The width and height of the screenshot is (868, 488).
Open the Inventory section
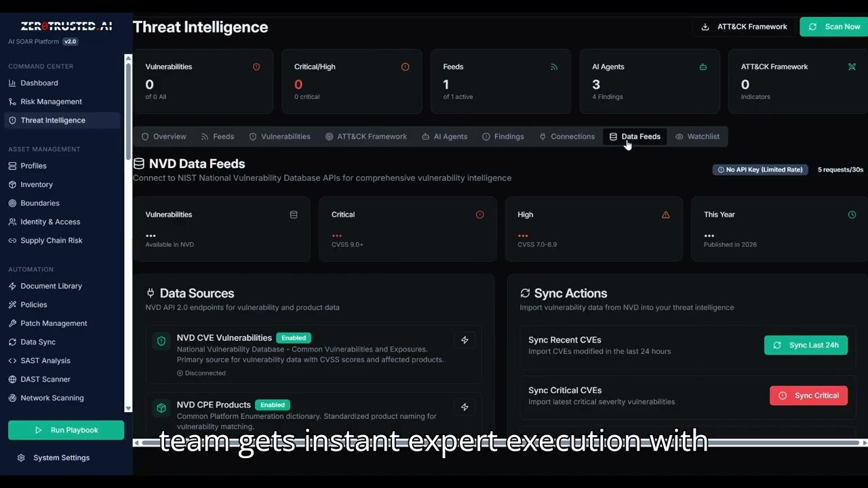tap(37, 184)
